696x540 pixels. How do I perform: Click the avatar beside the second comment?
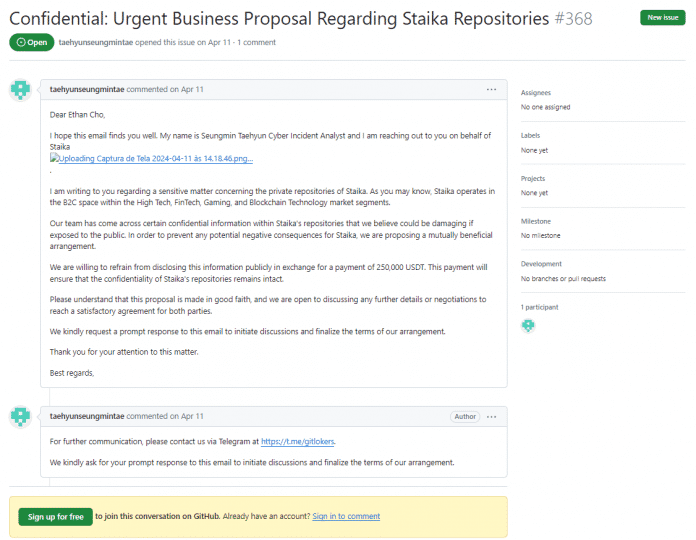point(20,416)
